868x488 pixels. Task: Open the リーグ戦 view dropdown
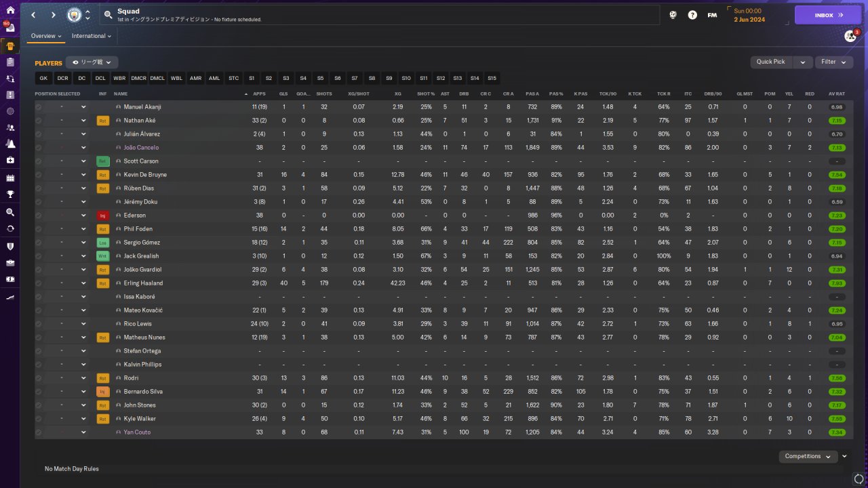(x=92, y=62)
